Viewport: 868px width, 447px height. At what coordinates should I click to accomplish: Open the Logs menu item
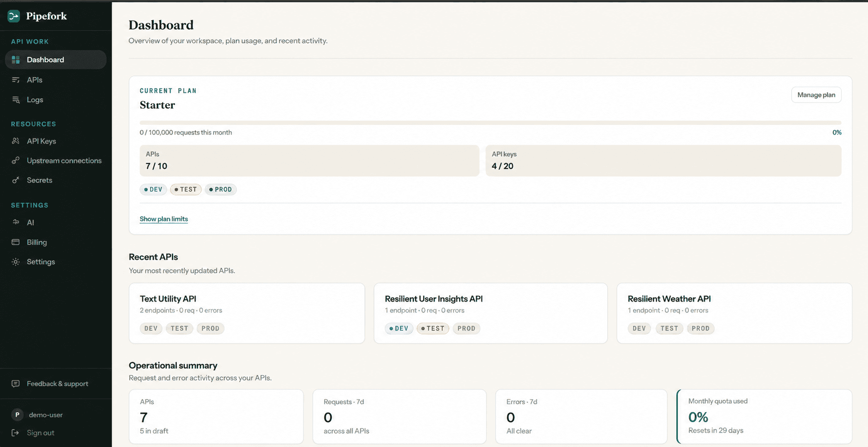(56, 100)
